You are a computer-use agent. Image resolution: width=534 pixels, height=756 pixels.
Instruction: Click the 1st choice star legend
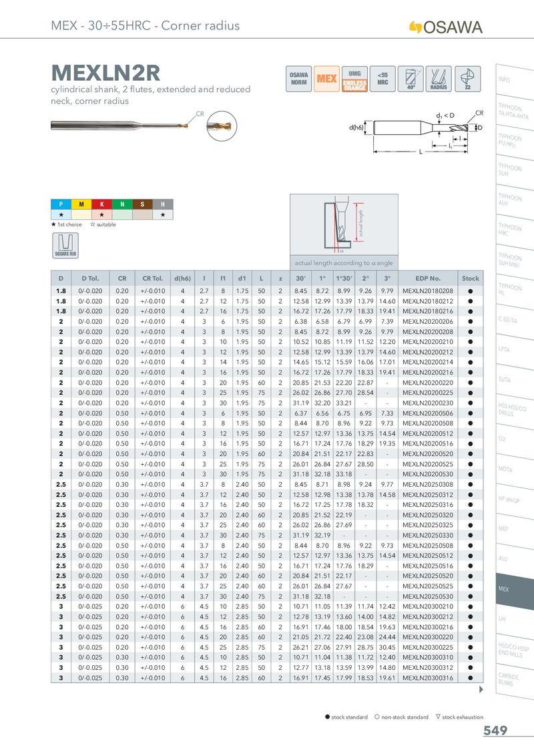[x=67, y=224]
